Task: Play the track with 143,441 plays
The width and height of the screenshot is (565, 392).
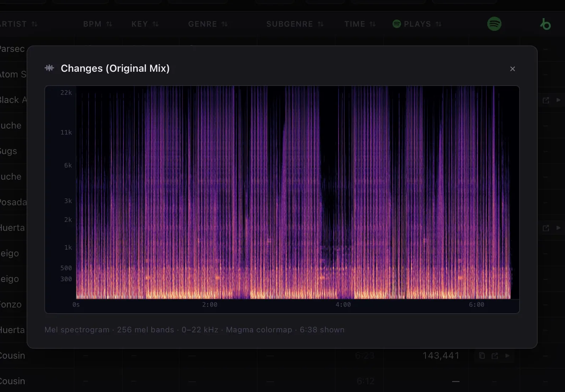Action: tap(508, 355)
